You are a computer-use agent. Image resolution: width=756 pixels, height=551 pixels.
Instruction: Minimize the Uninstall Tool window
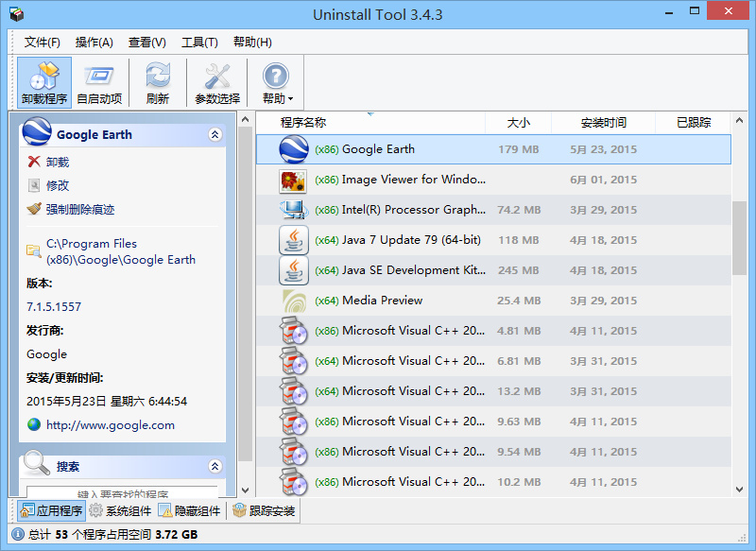(669, 11)
